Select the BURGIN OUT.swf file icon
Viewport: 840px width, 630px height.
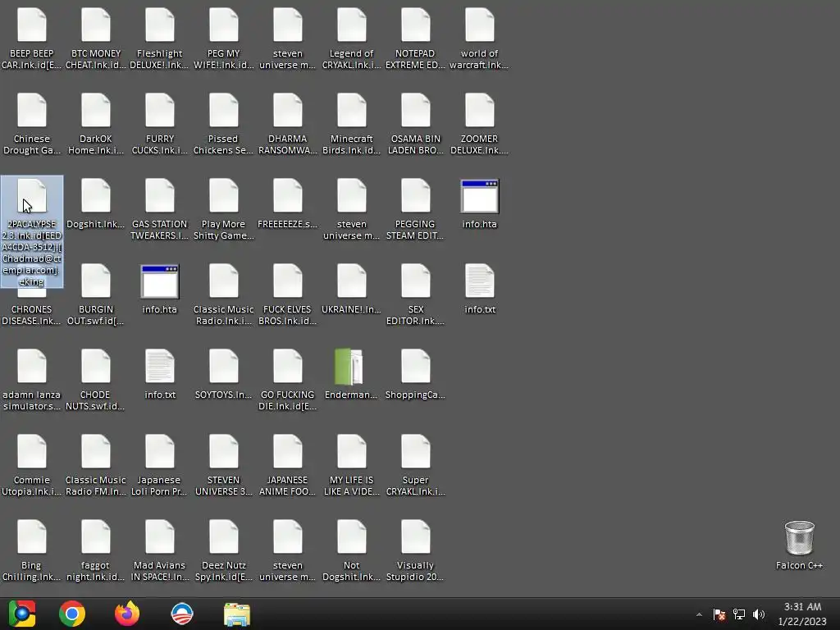pos(95,281)
